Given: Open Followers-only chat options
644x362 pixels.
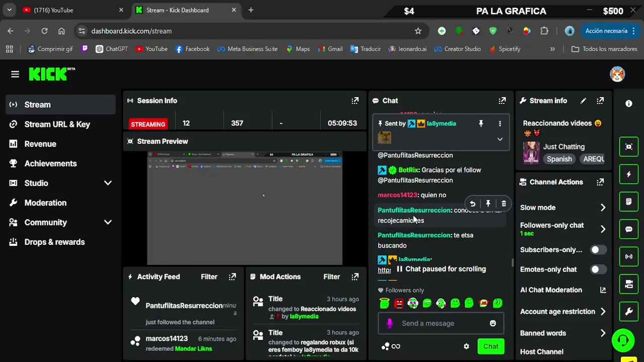Looking at the screenshot, I should [x=563, y=229].
